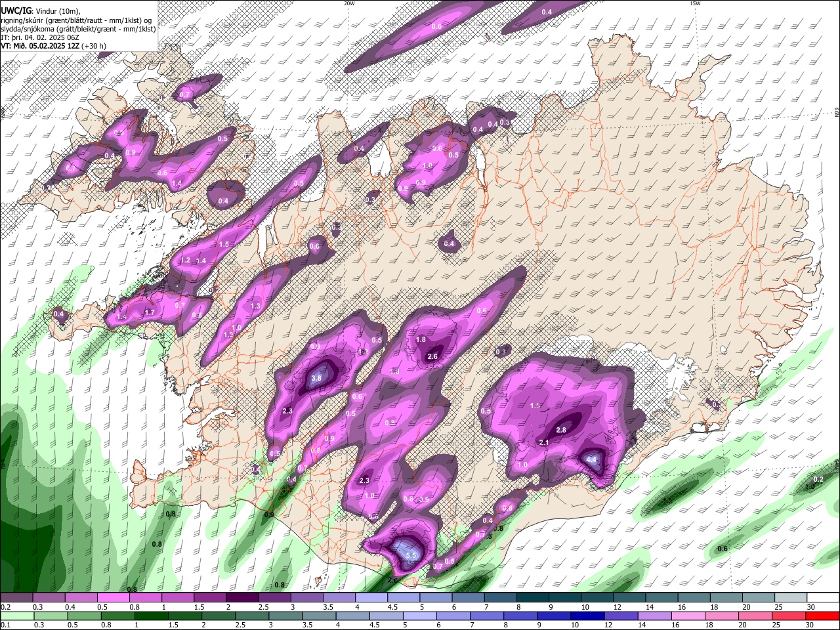Pick the bright pink 0.5–0.8 snow scale swatch
The height and width of the screenshot is (630, 840).
click(113, 598)
